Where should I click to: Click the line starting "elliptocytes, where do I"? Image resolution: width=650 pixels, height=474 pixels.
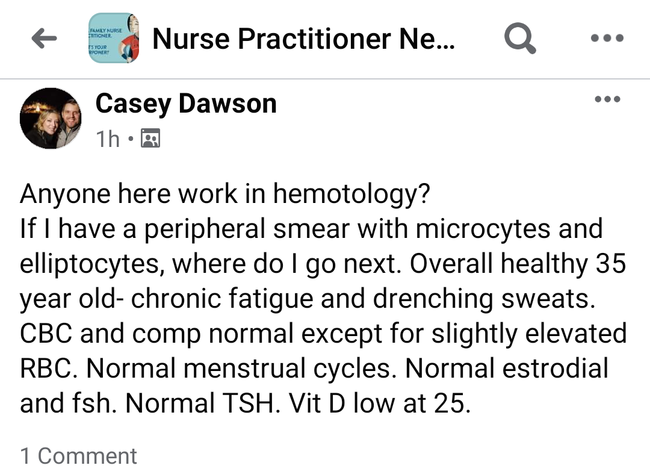pos(323,264)
